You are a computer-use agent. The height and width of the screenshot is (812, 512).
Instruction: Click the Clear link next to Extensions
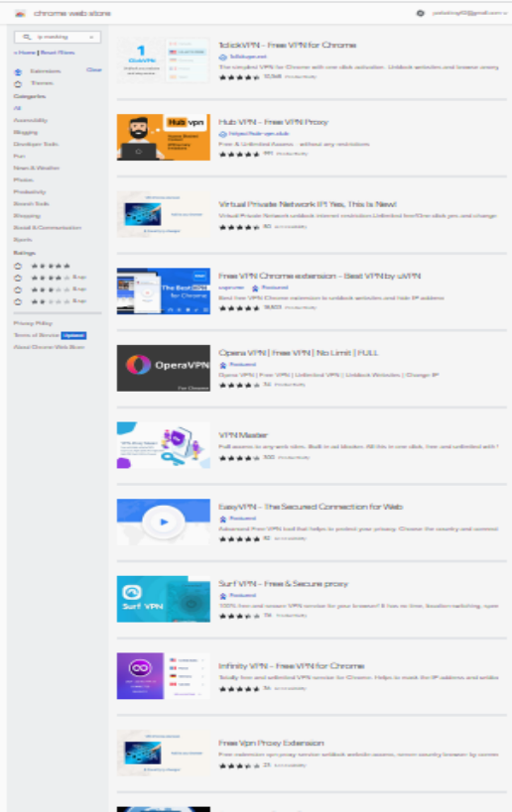tap(94, 70)
